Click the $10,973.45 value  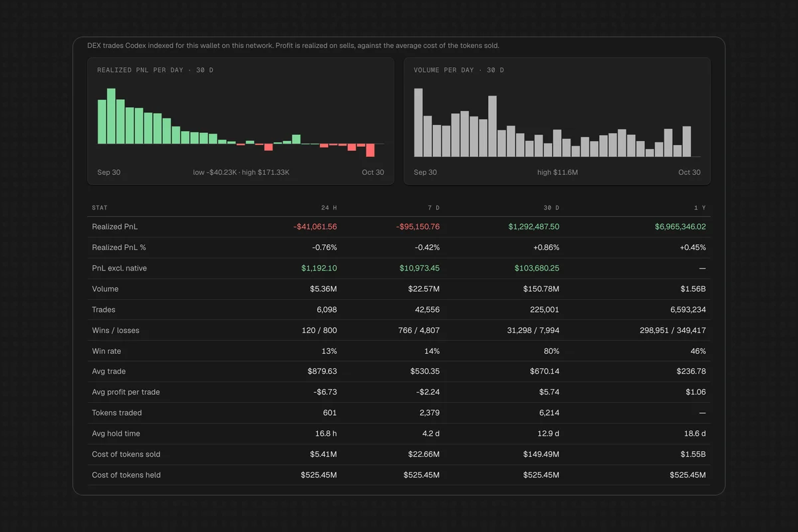(x=420, y=268)
